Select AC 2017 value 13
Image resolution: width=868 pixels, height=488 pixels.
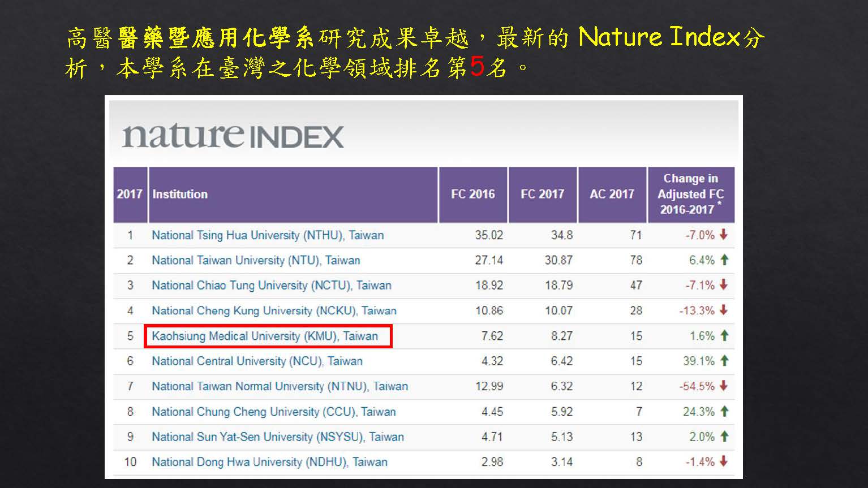pyautogui.click(x=636, y=437)
